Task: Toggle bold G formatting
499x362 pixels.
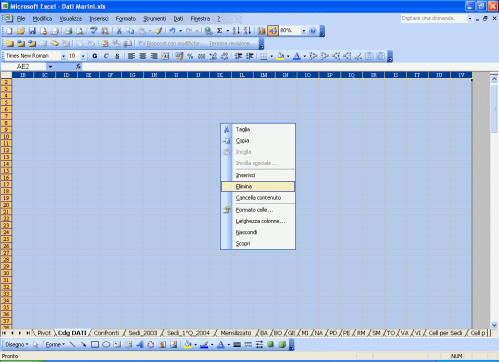Action: [95, 56]
